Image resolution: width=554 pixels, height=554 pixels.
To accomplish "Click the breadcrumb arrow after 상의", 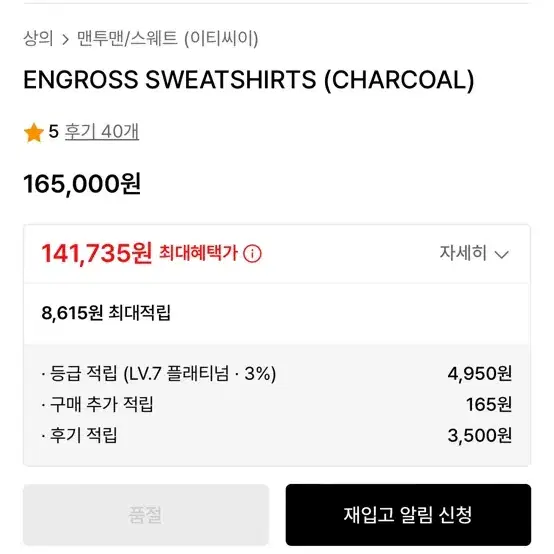I will click(65, 40).
